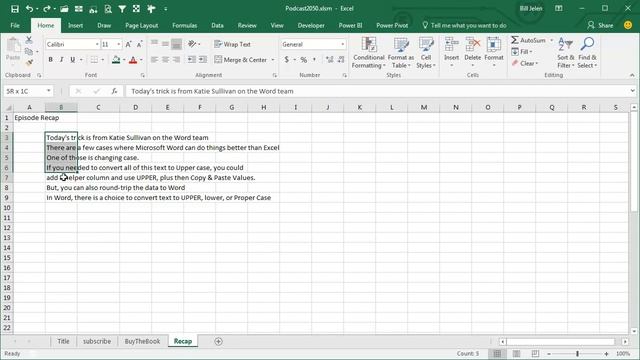Increase decimal places

pos(330,60)
